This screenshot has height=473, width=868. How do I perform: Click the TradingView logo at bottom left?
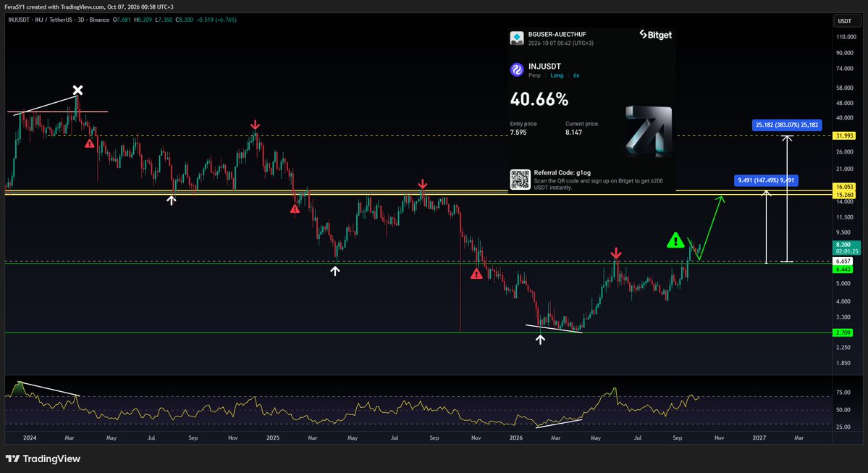tap(43, 459)
